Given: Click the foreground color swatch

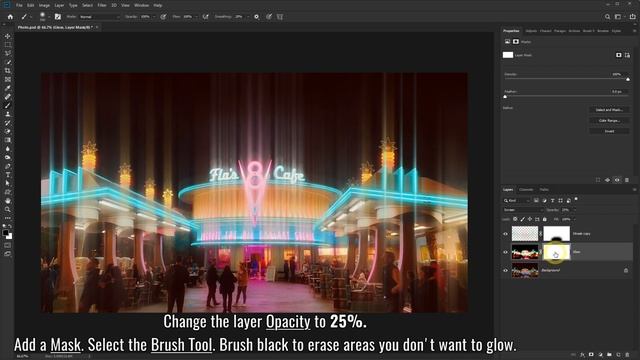Looking at the screenshot, I should click(5, 233).
